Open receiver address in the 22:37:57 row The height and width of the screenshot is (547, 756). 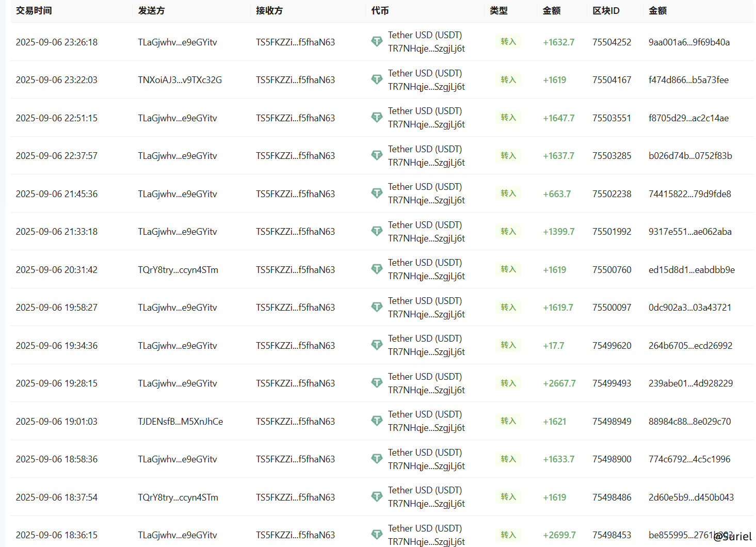tap(295, 156)
